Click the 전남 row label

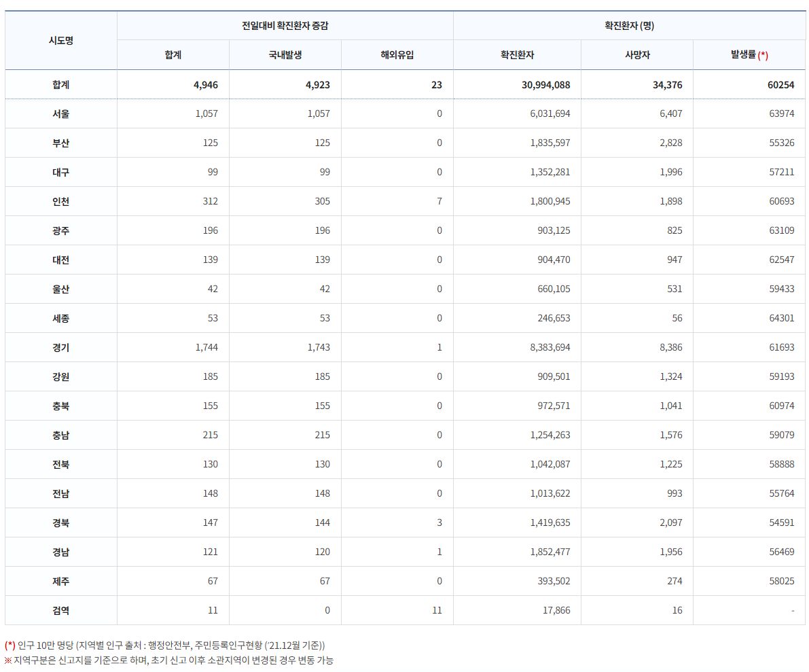61,493
